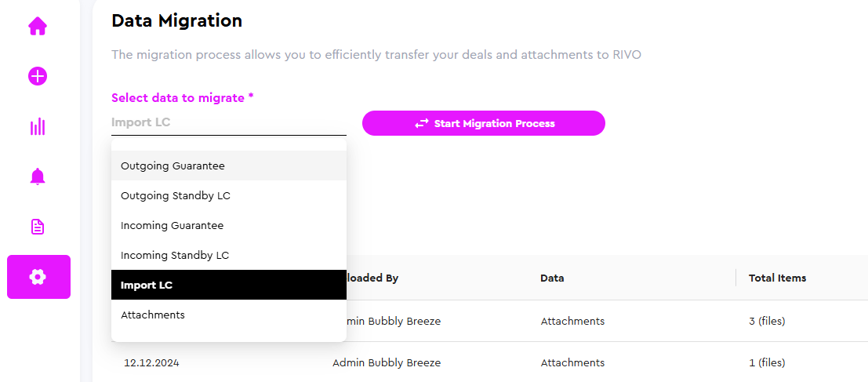The width and height of the screenshot is (868, 382).
Task: Open notifications bell in sidebar
Action: (38, 176)
